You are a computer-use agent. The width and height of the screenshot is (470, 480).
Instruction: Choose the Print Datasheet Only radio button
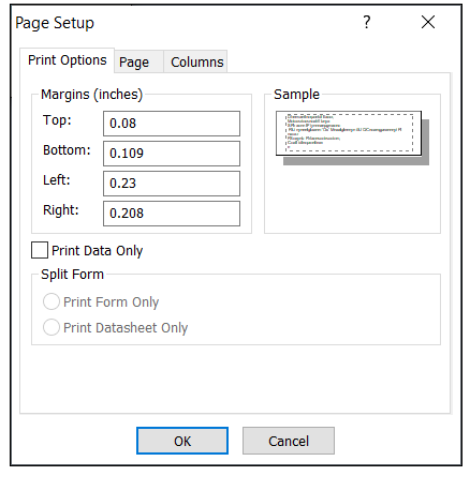(51, 327)
